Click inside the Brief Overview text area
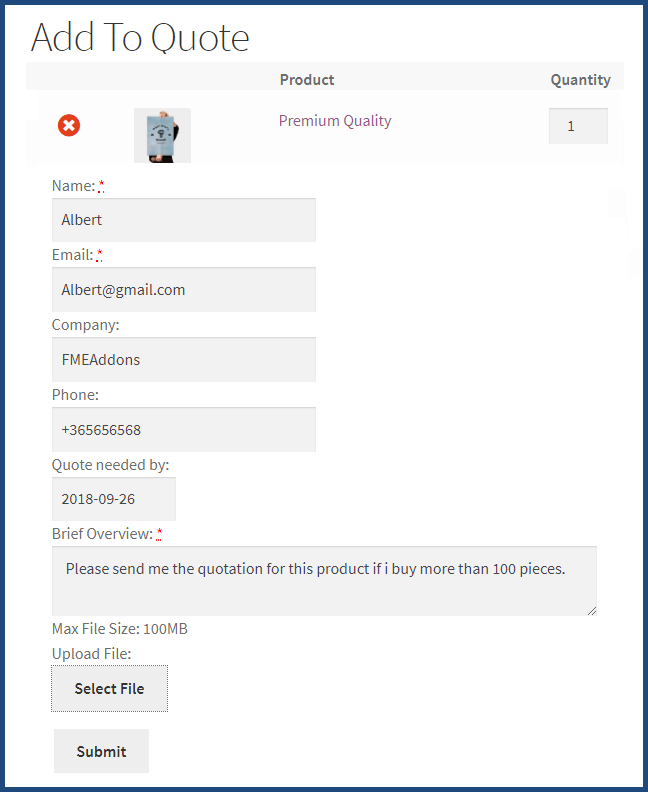The image size is (648, 792). 324,581
